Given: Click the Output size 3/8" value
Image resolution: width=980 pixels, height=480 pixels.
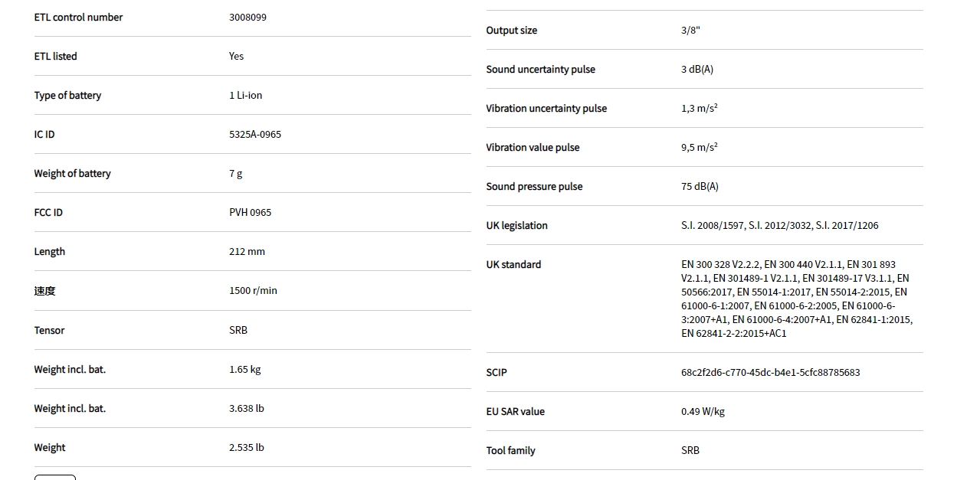Looking at the screenshot, I should (x=690, y=30).
